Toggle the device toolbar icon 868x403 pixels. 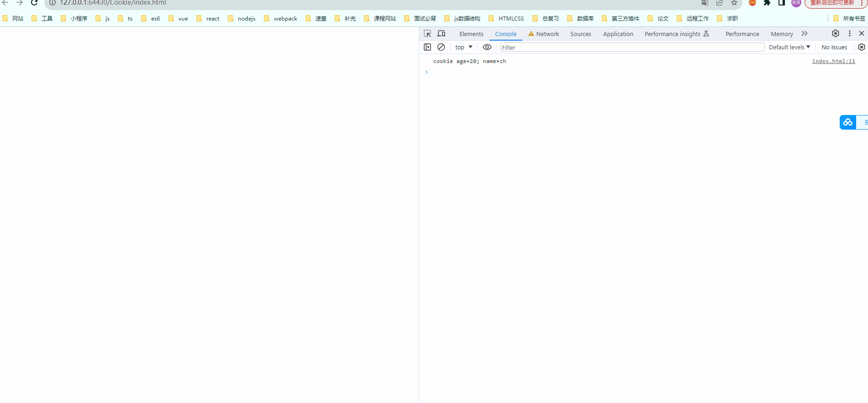pyautogui.click(x=441, y=33)
